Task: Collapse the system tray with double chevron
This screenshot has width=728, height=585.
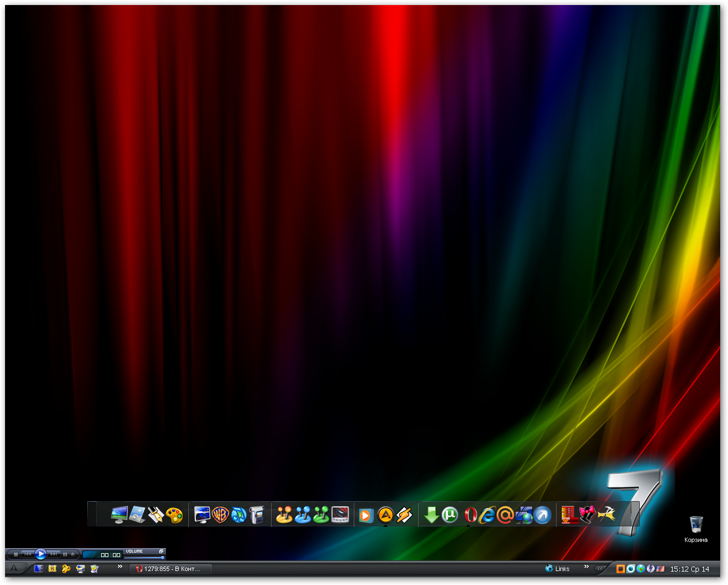Action: [599, 568]
